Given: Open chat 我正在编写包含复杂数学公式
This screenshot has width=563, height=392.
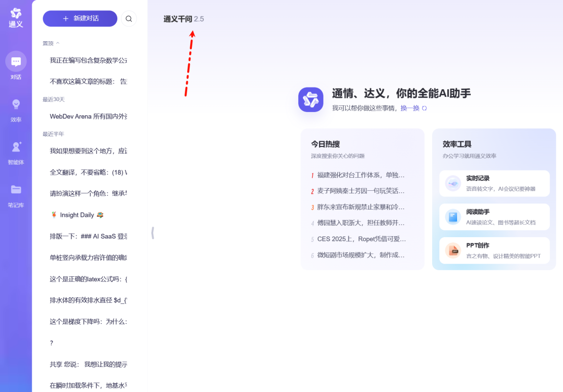Looking at the screenshot, I should point(88,60).
